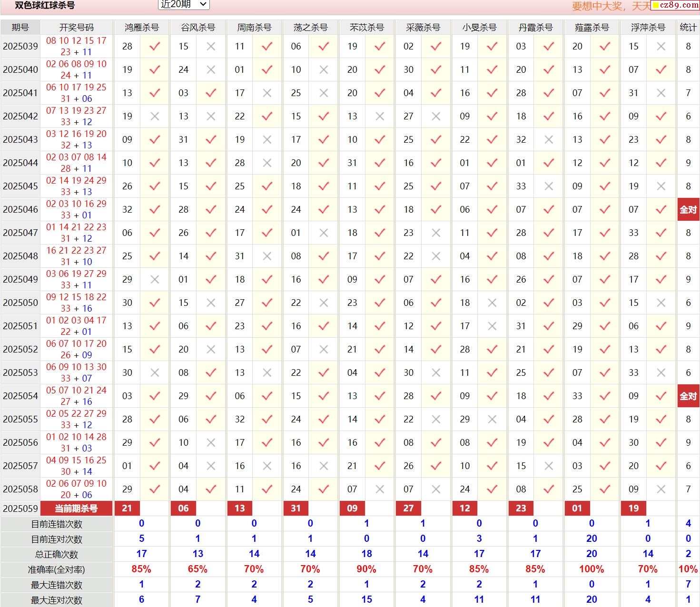Click the 目前连对次数 row label
700x607 pixels.
57,539
